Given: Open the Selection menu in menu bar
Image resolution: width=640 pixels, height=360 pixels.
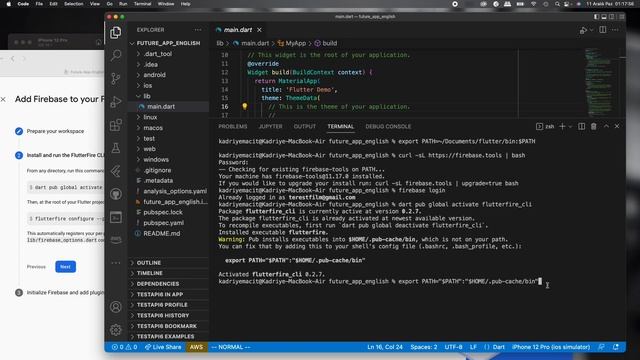Looking at the screenshot, I should point(73,4).
